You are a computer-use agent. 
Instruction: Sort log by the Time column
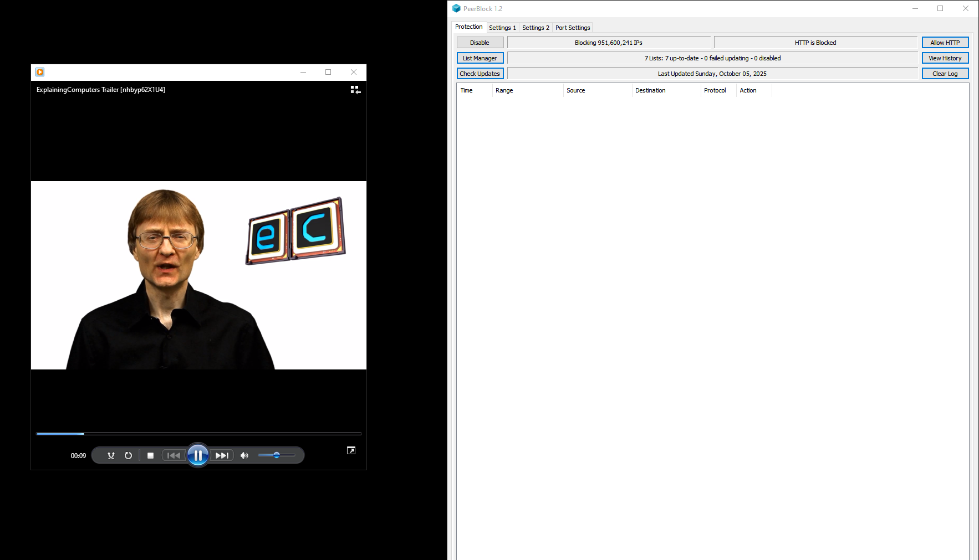tap(475, 90)
